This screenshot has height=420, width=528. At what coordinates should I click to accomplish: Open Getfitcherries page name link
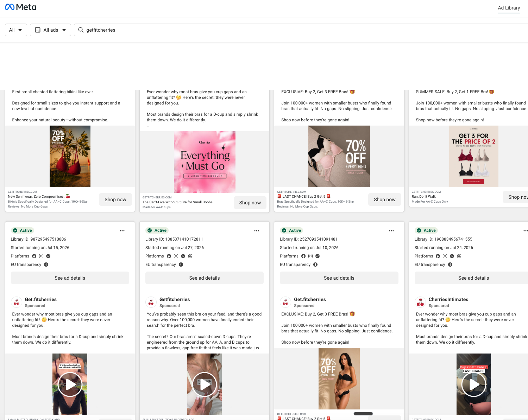pos(175,299)
